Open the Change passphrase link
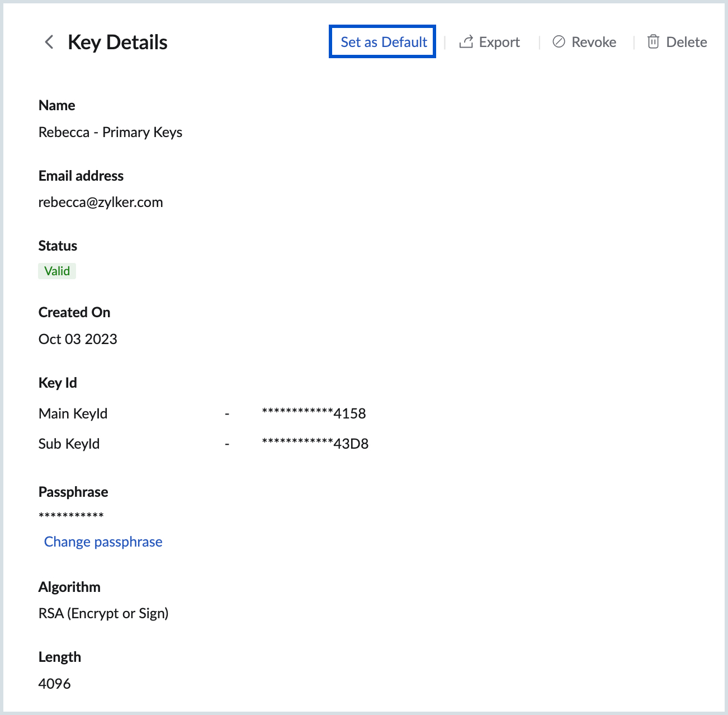This screenshot has width=728, height=715. click(x=103, y=542)
